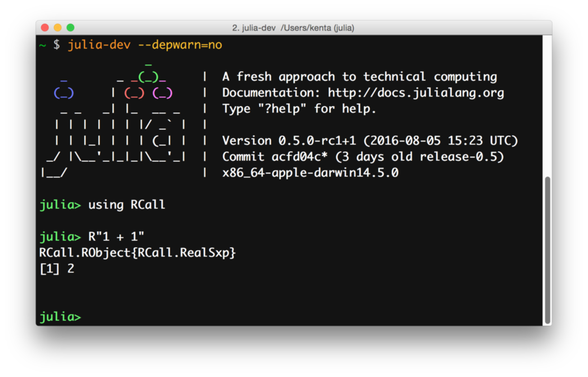Viewport: 588px width, 377px height.
Task: Maximize the terminal window with the green button
Action: coord(70,28)
